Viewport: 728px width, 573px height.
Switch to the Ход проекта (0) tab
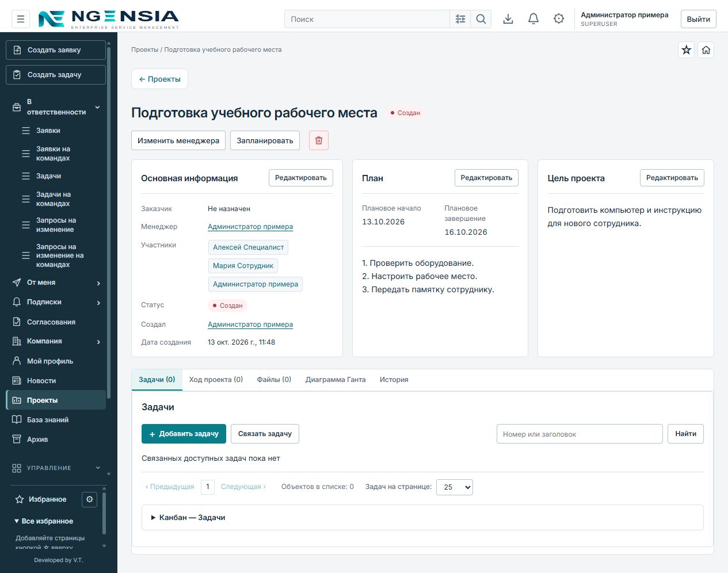[216, 380]
